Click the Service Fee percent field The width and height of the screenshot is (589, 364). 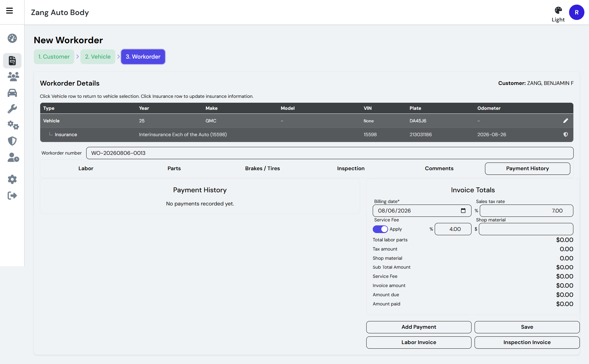tap(453, 229)
